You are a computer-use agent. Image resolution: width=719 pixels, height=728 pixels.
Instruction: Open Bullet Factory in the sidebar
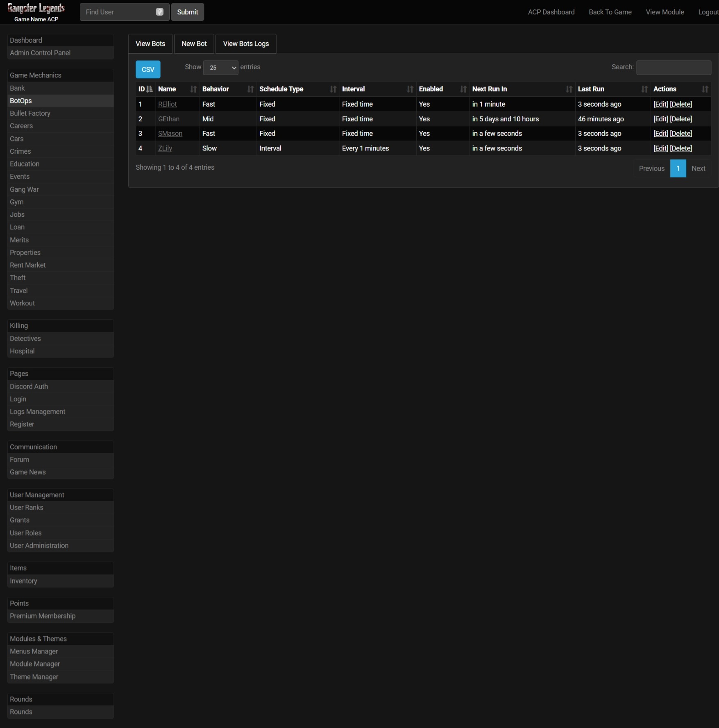(30, 114)
